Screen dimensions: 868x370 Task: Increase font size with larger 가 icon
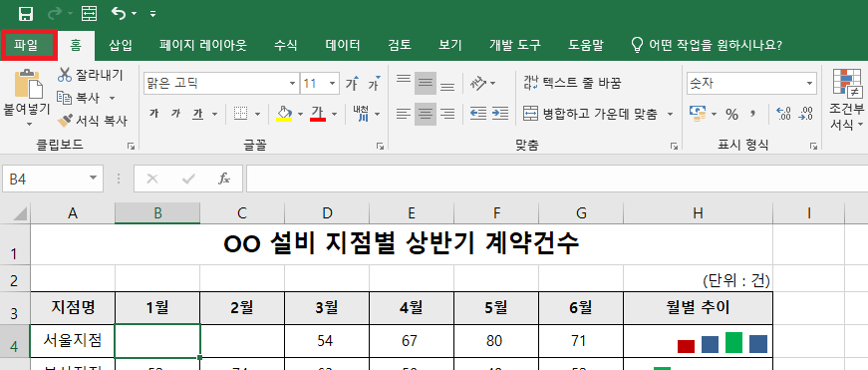tap(352, 84)
